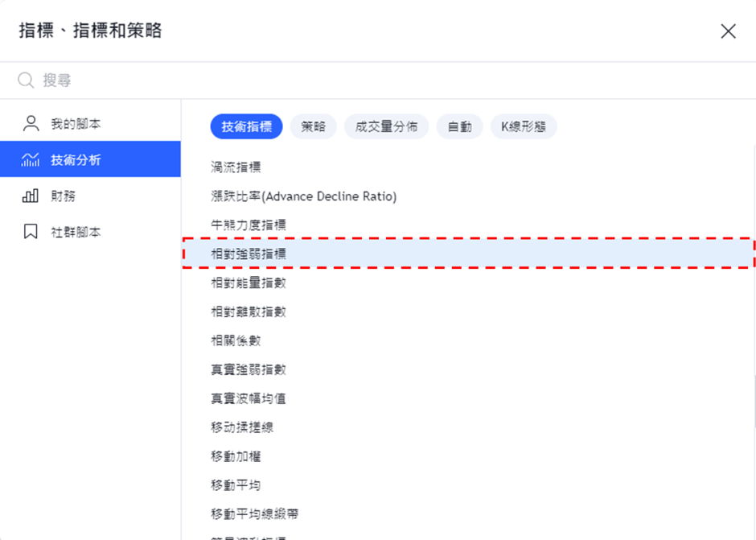This screenshot has width=756, height=540.
Task: Choose the 移動平均 indicator
Action: click(236, 485)
